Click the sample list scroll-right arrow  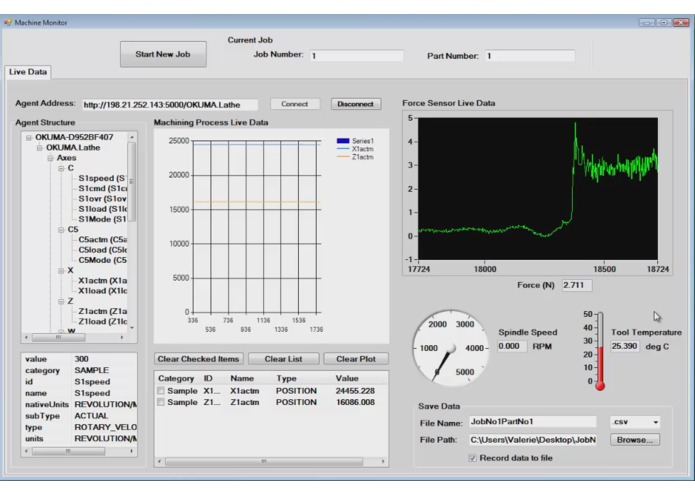point(383,462)
